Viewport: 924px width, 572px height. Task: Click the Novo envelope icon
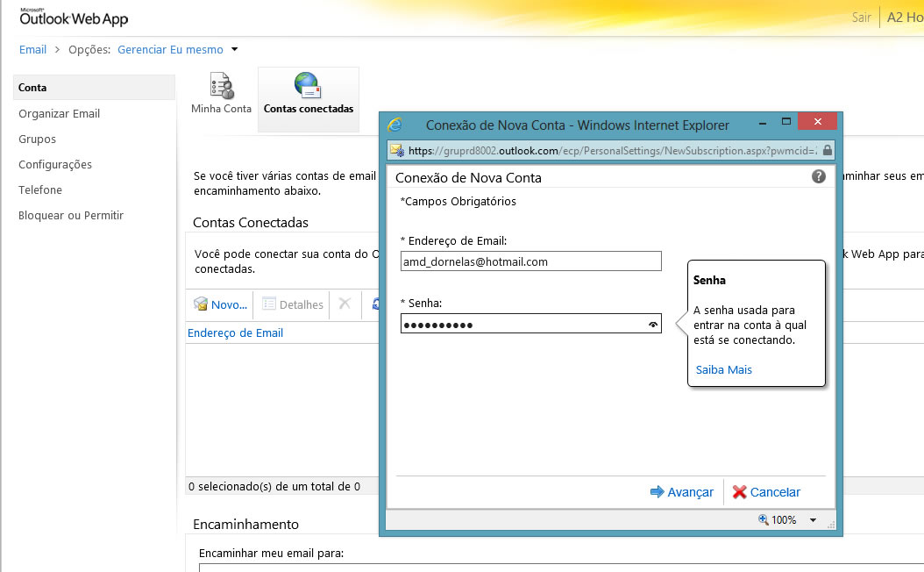point(201,304)
